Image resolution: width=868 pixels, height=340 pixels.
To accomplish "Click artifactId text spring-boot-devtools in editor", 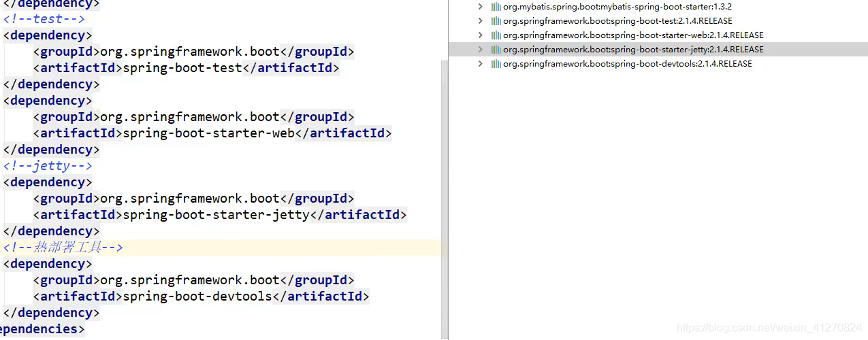I will 197,296.
